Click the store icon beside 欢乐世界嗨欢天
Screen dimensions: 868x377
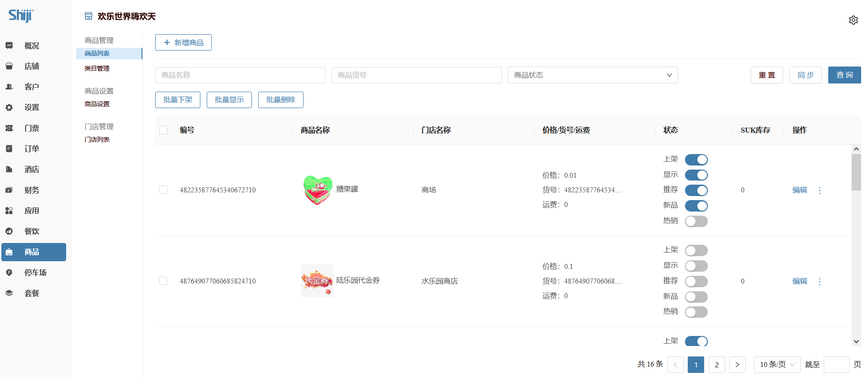(x=89, y=16)
